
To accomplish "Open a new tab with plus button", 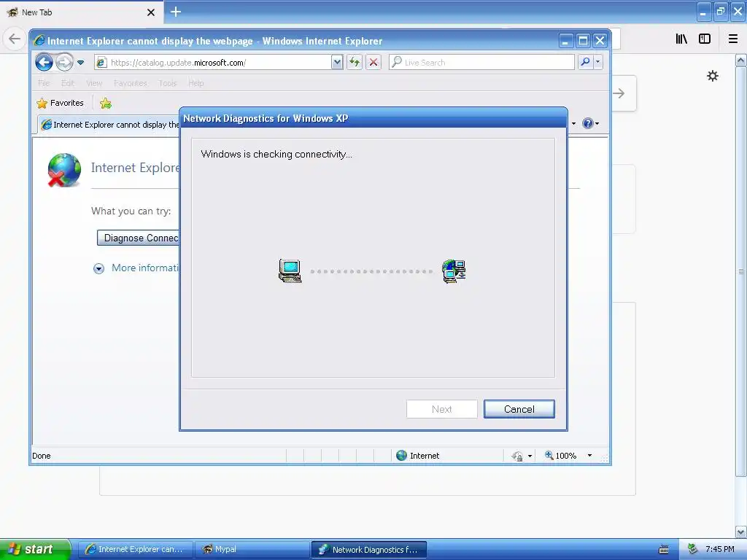I will click(x=175, y=12).
